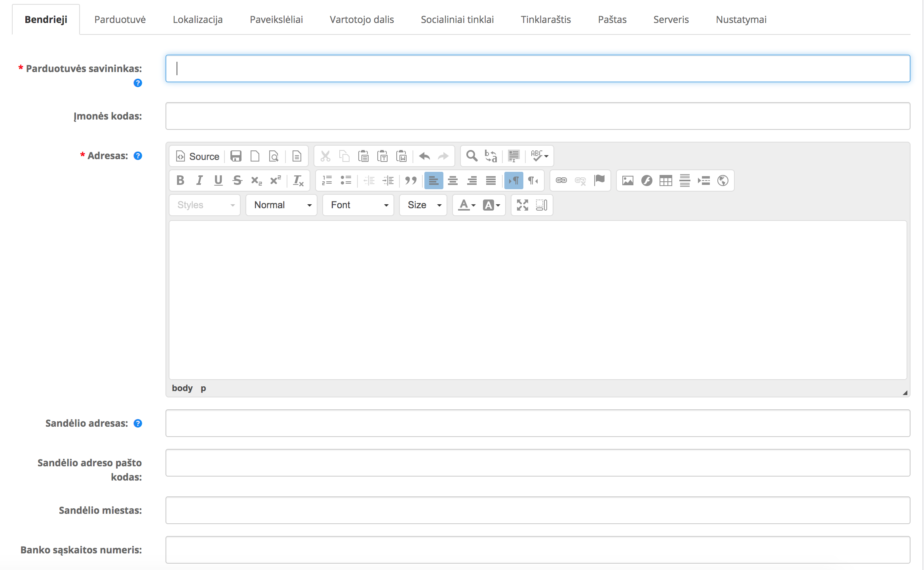Open the background color picker
The width and height of the screenshot is (924, 570).
point(491,205)
